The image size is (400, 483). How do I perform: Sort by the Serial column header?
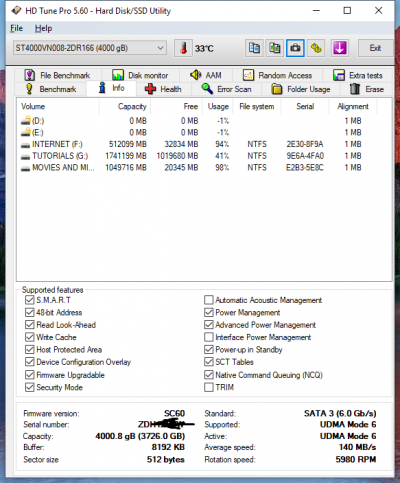point(305,106)
